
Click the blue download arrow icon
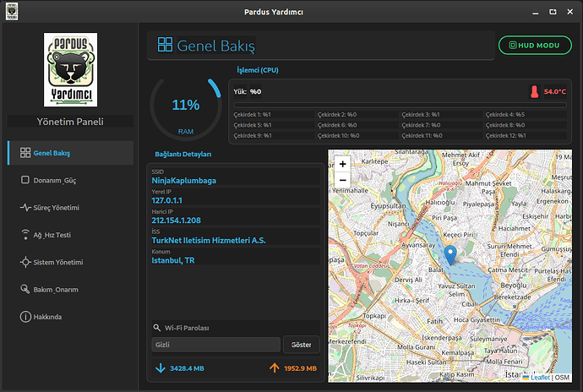[x=160, y=368]
